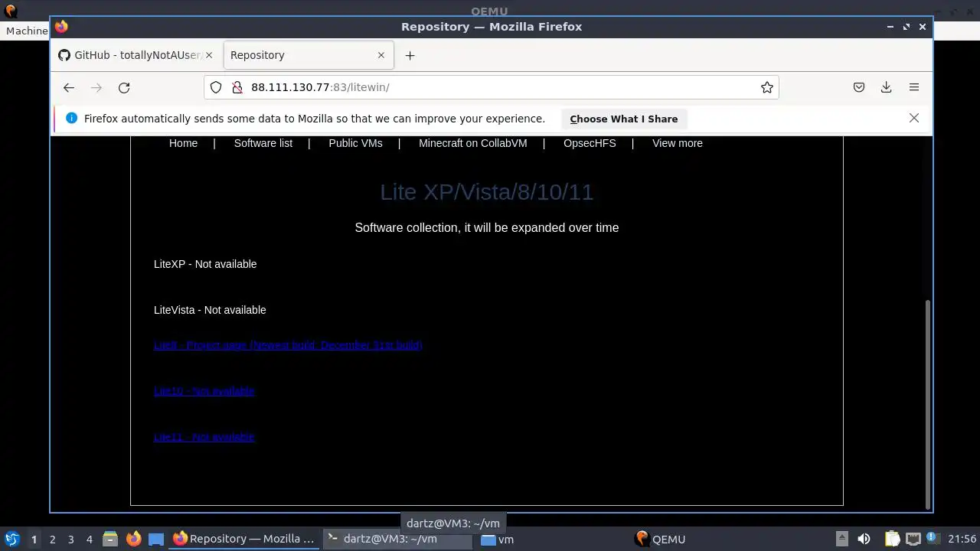Switch to the GitHub totallyNotAUser tab
This screenshot has height=551, width=980.
(x=136, y=55)
